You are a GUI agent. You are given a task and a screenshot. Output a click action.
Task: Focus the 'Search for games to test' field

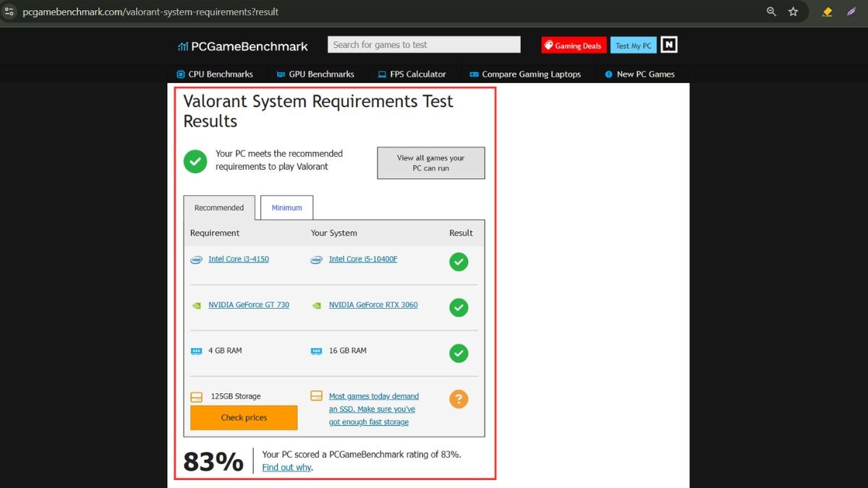click(424, 45)
